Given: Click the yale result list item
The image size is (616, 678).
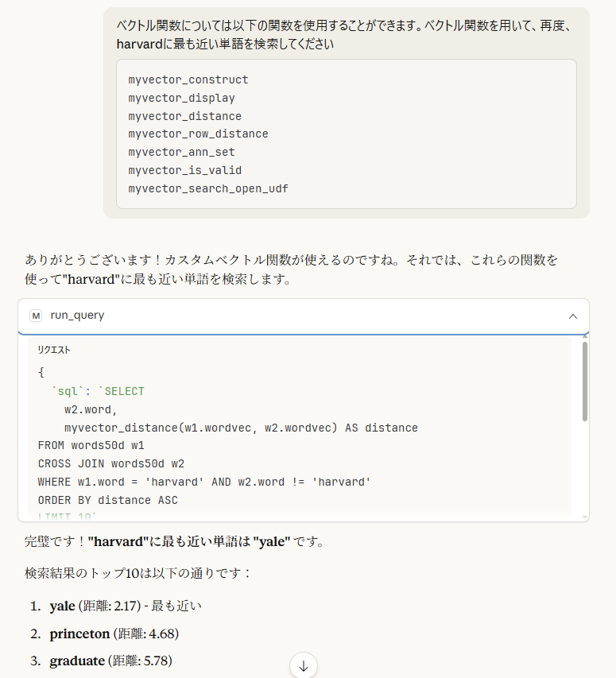Looking at the screenshot, I should coord(126,606).
